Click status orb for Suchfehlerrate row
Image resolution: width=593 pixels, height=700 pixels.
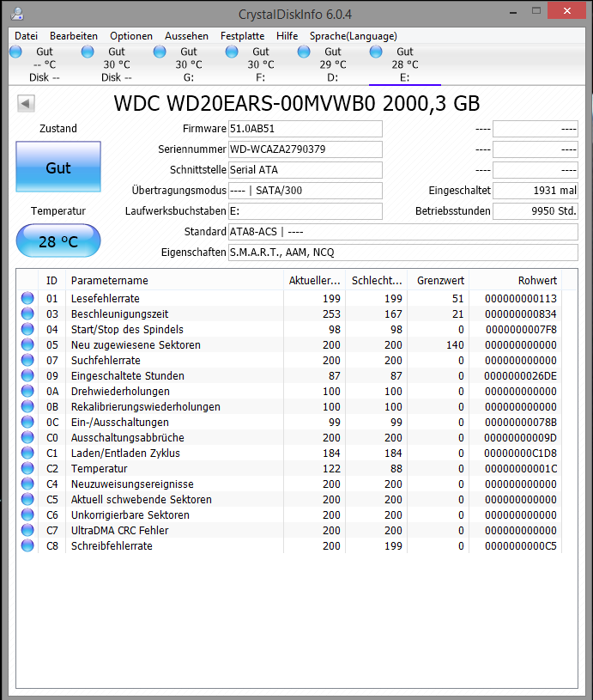pyautogui.click(x=27, y=360)
